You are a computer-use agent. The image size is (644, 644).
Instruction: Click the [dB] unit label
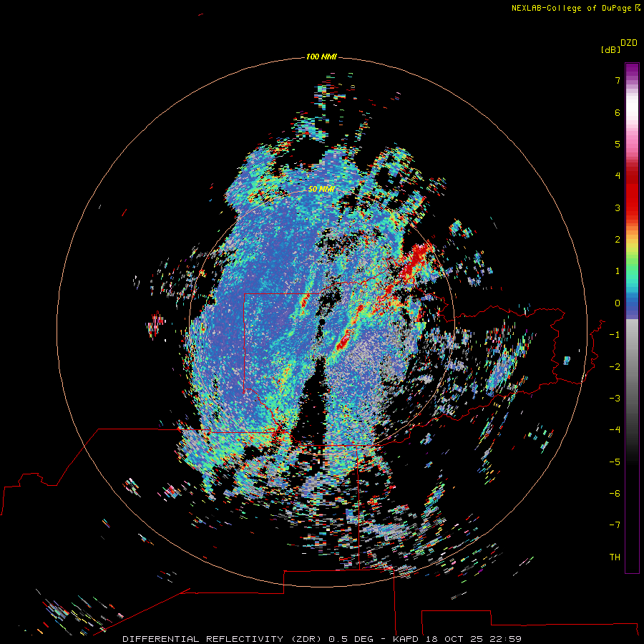coord(610,49)
